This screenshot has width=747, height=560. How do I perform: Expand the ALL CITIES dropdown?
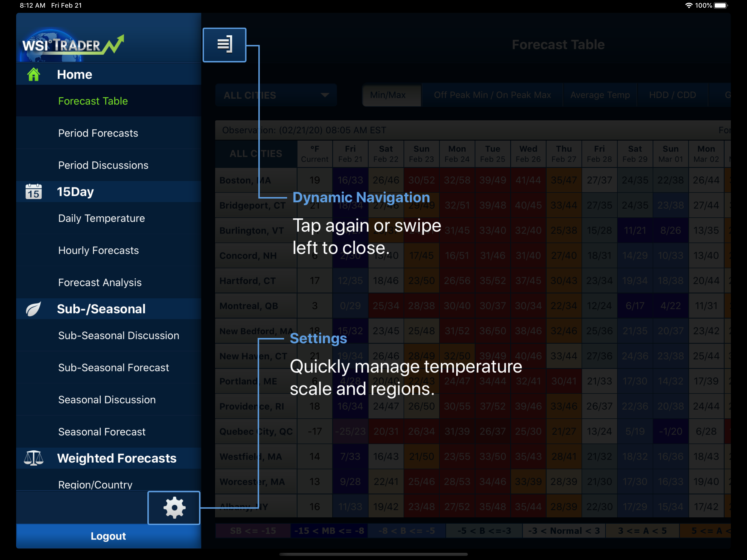(276, 95)
